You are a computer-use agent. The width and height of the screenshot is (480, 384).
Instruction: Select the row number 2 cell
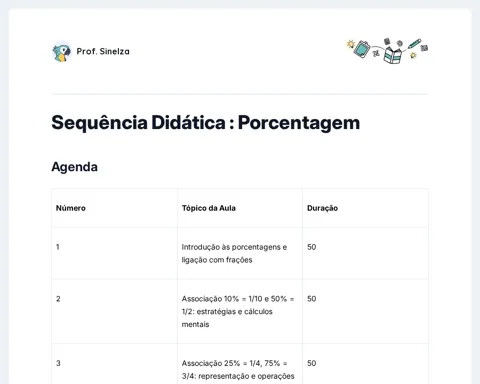tap(115, 311)
